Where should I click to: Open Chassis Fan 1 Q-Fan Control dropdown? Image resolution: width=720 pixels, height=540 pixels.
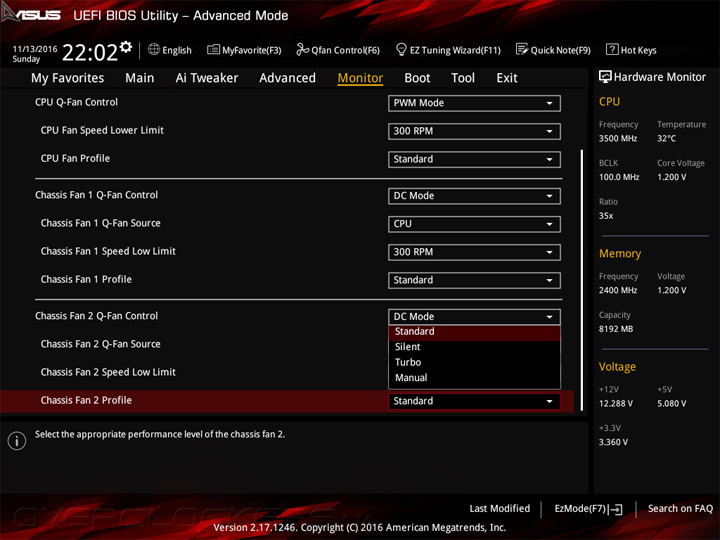(x=474, y=196)
